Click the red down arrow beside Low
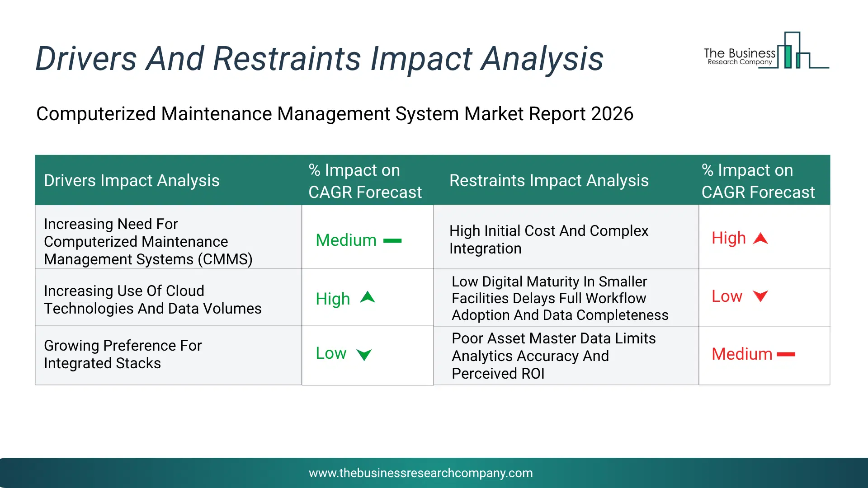868x488 pixels. [x=760, y=296]
